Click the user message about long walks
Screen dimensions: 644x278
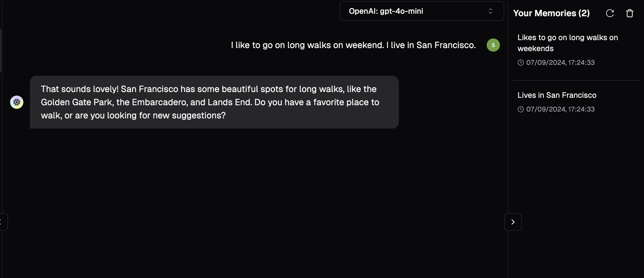[x=353, y=45]
